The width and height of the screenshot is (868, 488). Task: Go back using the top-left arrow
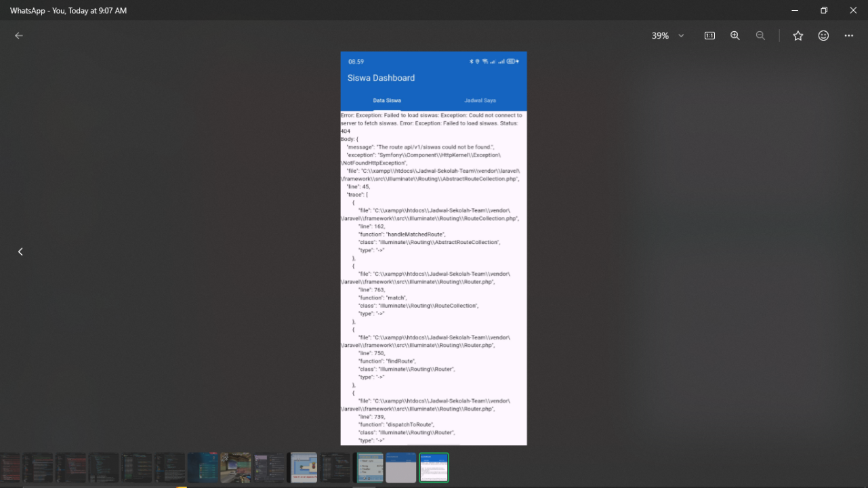[19, 36]
